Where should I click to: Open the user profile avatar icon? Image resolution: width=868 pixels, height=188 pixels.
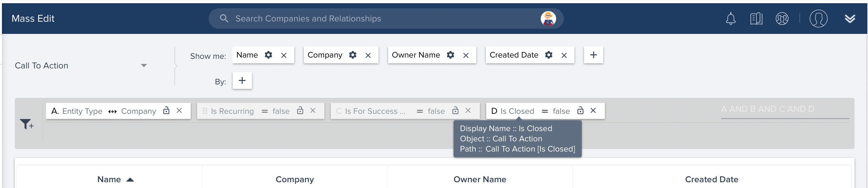pyautogui.click(x=818, y=19)
